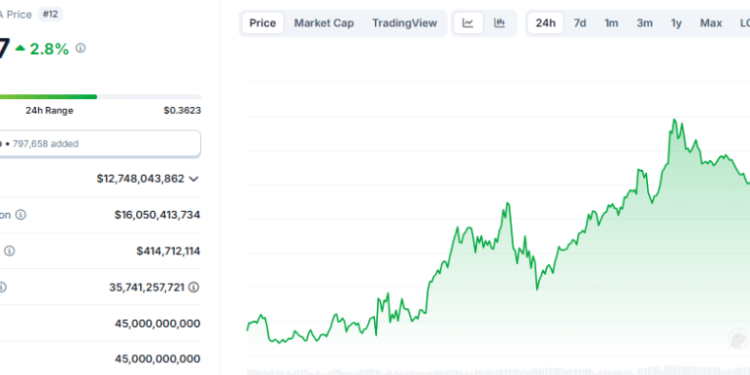750x375 pixels.
Task: Click the $414,712,114 value
Action: (x=168, y=251)
